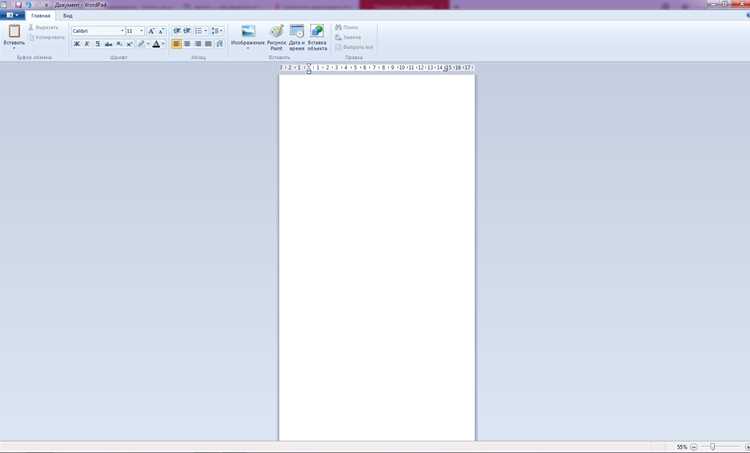Minimize the WordPad window
The image size is (750, 453).
pyautogui.click(x=715, y=4)
